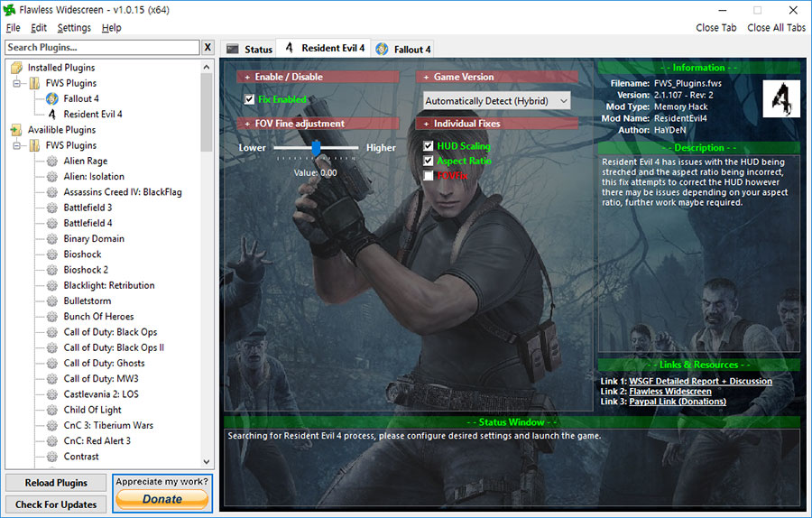
Task: Click the Reload Plugins button
Action: pyautogui.click(x=56, y=483)
